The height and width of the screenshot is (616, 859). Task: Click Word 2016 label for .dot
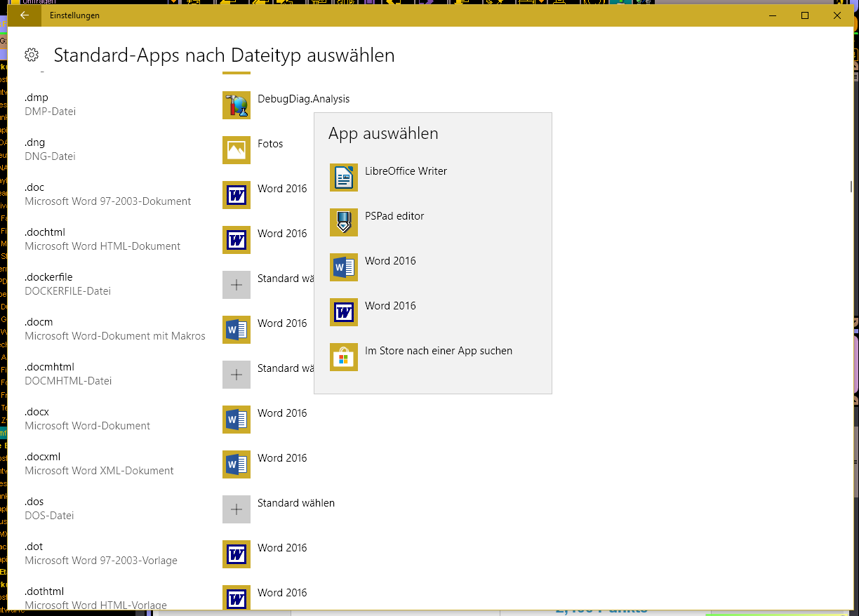282,548
